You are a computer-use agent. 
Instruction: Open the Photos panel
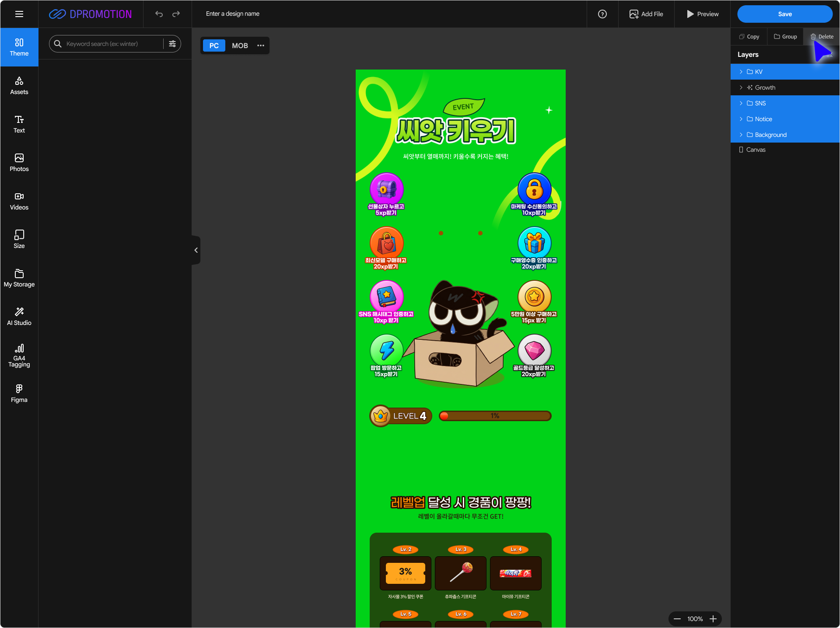[x=19, y=163]
